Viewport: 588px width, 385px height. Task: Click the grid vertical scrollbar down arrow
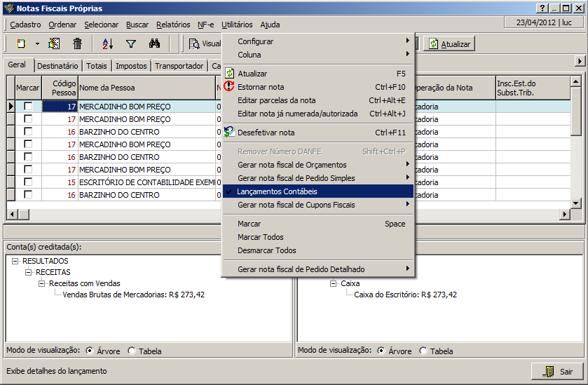coord(576,203)
